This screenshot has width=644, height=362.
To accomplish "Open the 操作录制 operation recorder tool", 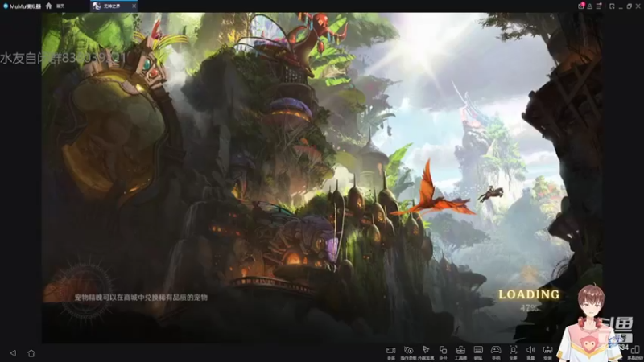I will [x=408, y=352].
